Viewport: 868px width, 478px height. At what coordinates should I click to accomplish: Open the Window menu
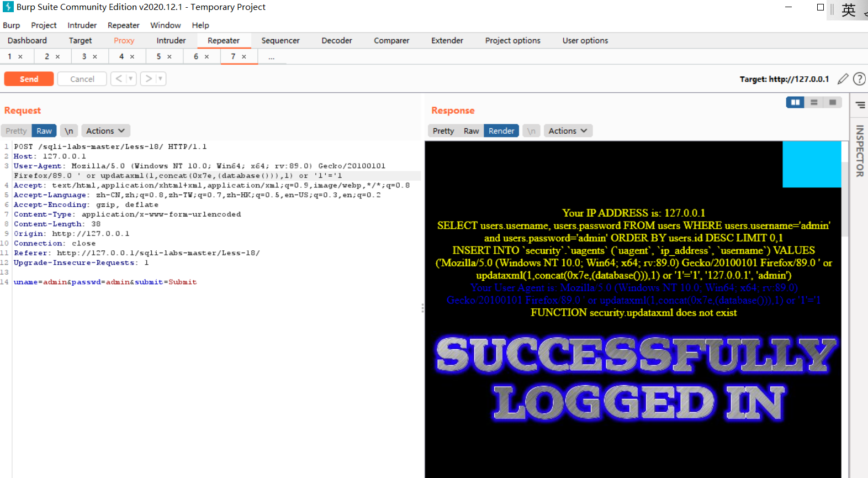165,25
